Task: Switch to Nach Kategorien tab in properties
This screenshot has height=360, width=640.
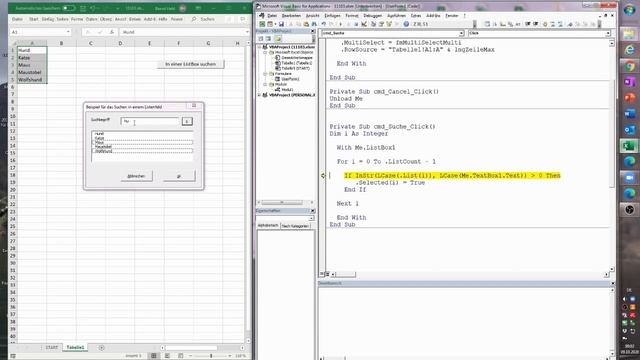Action: pyautogui.click(x=295, y=226)
